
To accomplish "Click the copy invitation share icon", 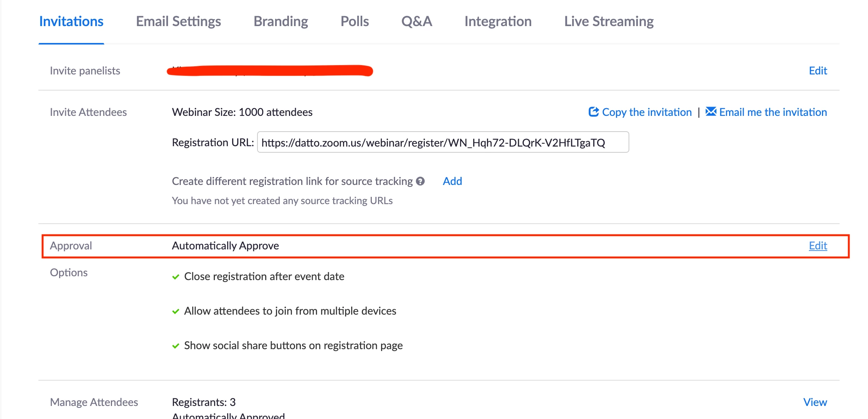I will pos(593,112).
